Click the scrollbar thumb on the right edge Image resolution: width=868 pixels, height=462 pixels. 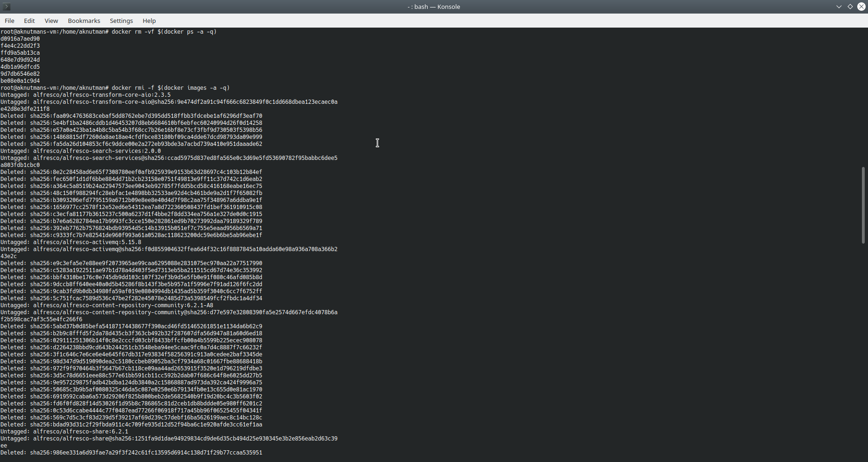[x=863, y=206]
